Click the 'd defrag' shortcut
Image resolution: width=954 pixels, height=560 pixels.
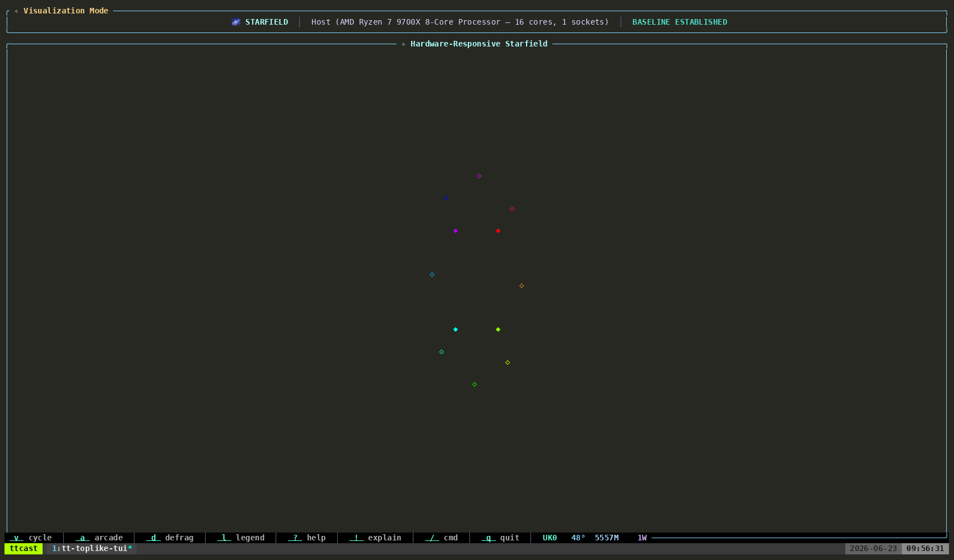[170, 538]
